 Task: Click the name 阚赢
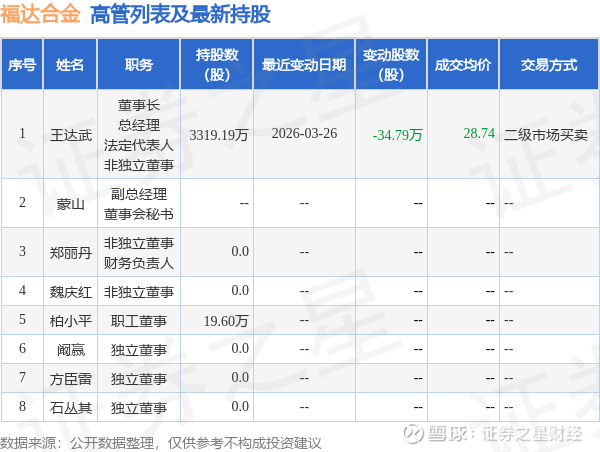(x=71, y=350)
